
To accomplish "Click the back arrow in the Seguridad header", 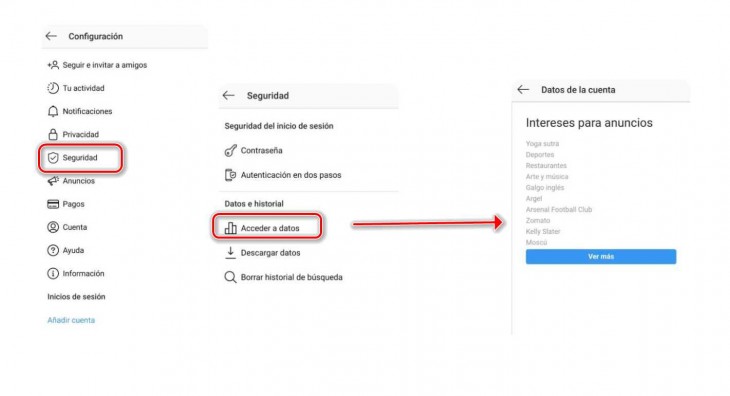I will point(228,95).
